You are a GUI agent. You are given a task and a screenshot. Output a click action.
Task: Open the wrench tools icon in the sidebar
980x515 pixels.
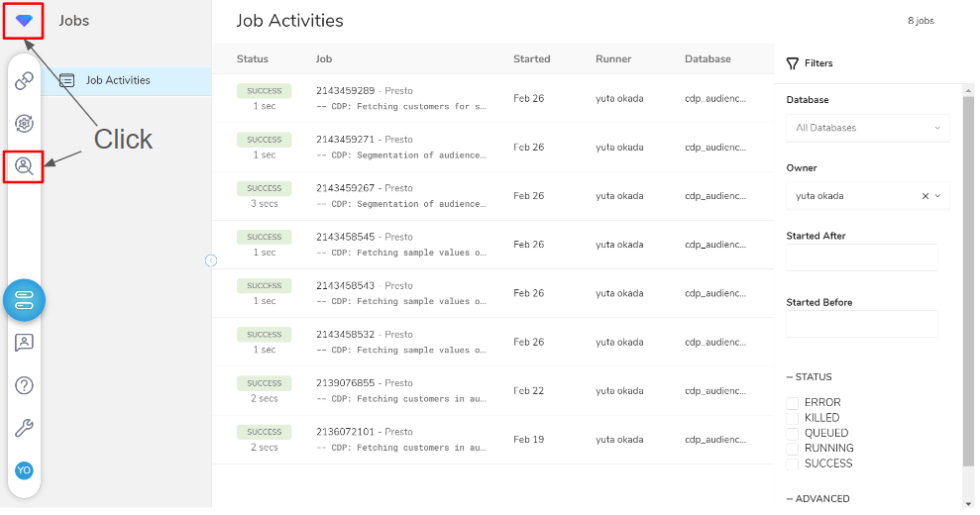(x=24, y=428)
